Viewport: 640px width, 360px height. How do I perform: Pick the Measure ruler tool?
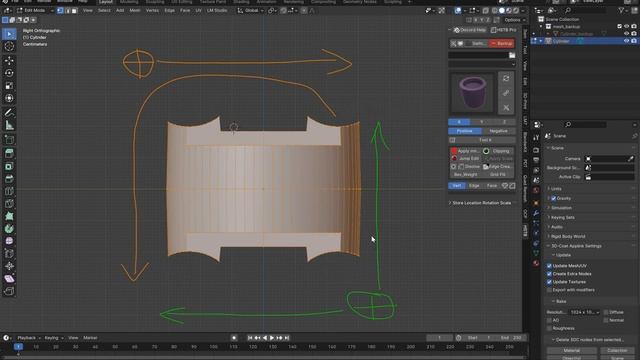(x=9, y=125)
